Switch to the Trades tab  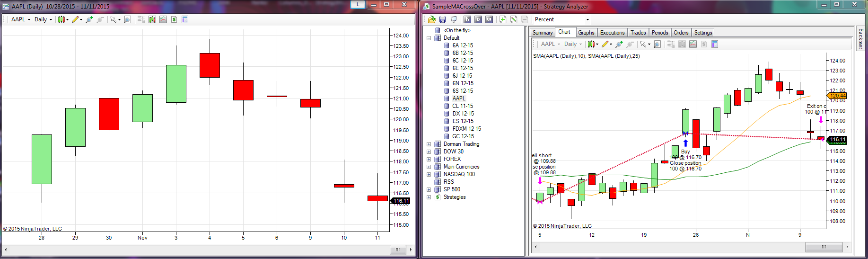coord(638,33)
